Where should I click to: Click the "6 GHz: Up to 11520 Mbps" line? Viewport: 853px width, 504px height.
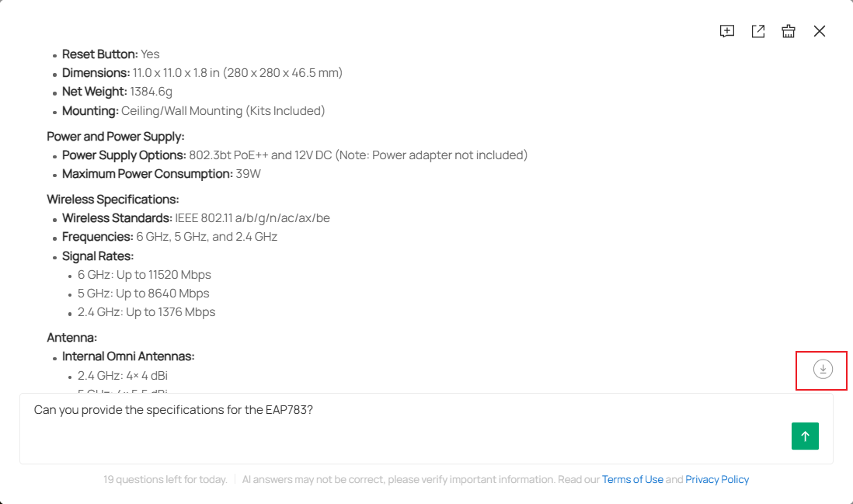click(x=144, y=275)
